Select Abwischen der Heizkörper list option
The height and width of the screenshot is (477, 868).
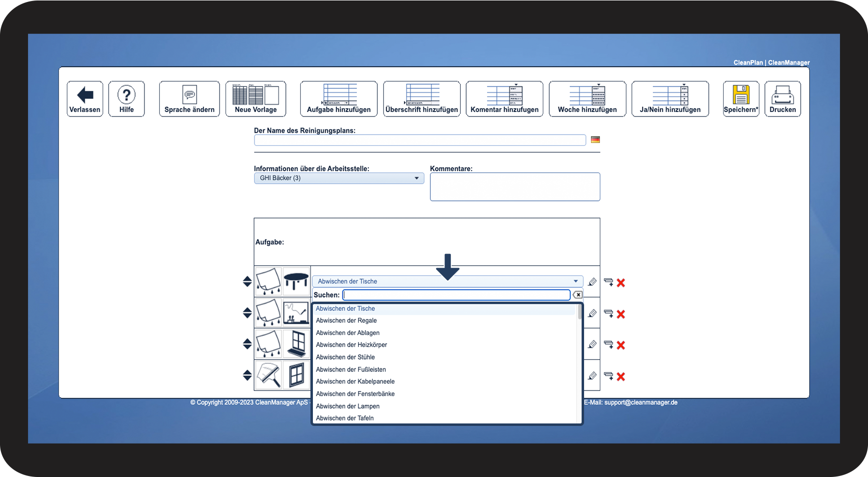point(445,345)
